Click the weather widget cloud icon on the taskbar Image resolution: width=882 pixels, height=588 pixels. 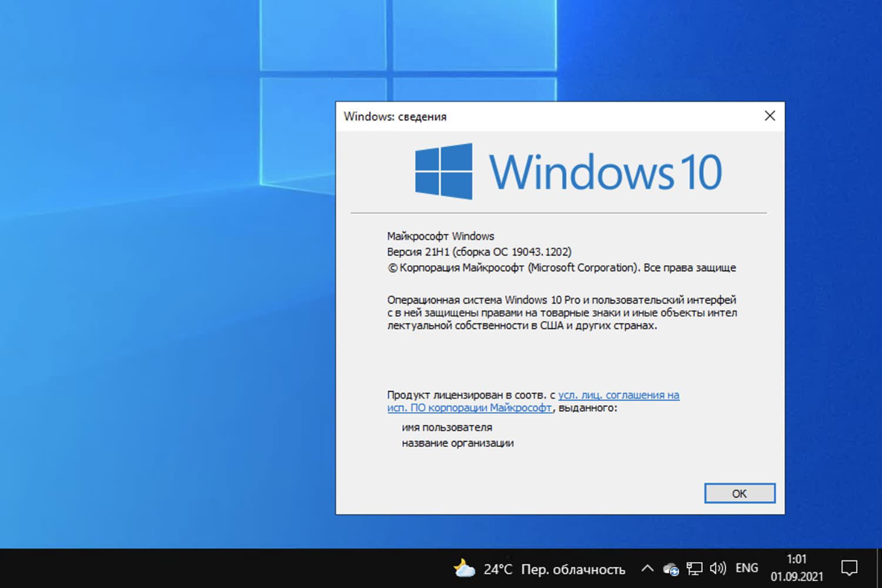pyautogui.click(x=465, y=567)
